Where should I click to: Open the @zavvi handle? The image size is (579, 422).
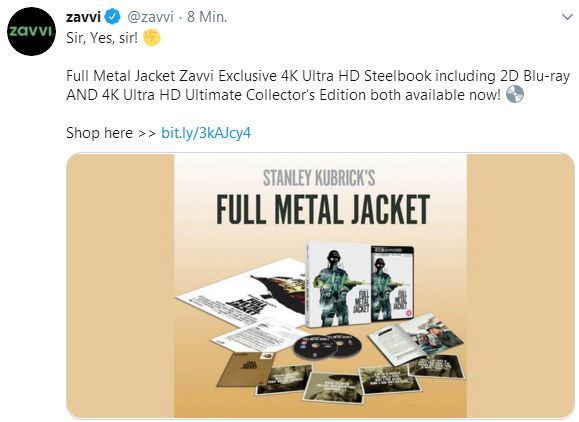click(150, 17)
